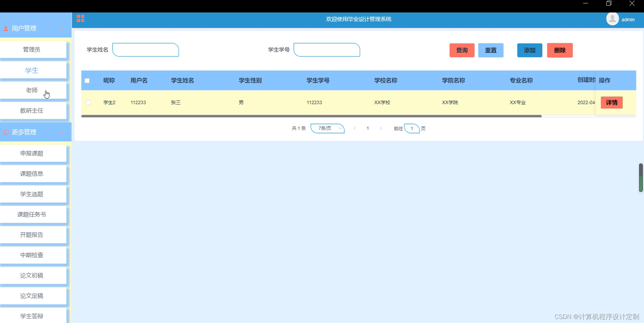Open 论文初稿 menu item

tap(33, 276)
